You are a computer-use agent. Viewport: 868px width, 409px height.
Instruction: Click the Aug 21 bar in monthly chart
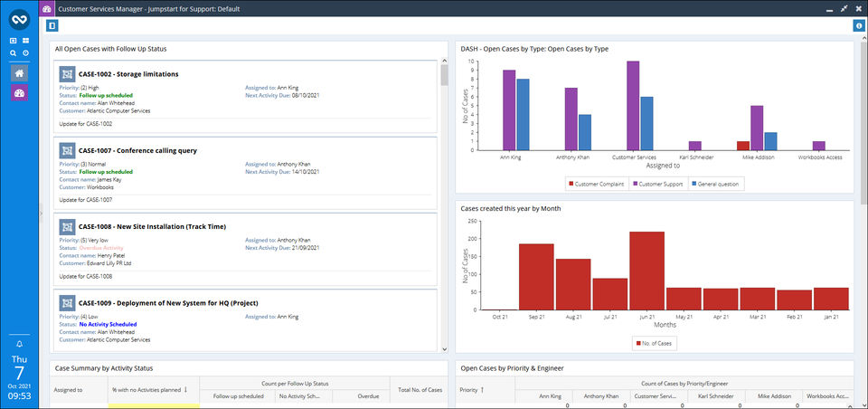tap(573, 284)
